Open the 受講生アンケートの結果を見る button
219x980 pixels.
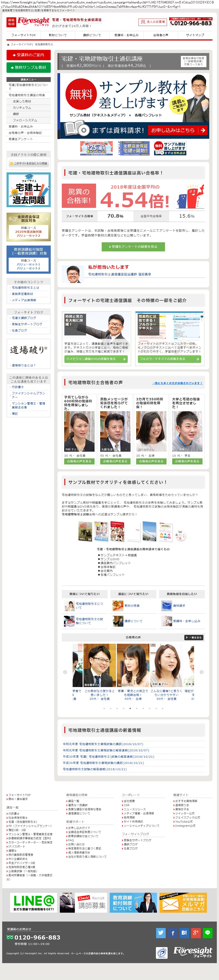(x=133, y=247)
